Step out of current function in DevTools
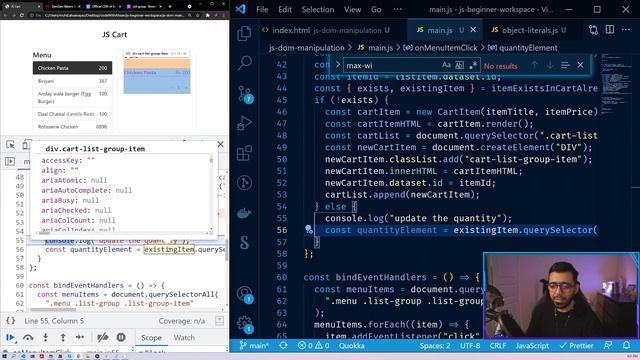The height and width of the screenshot is (360, 640). [63, 337]
